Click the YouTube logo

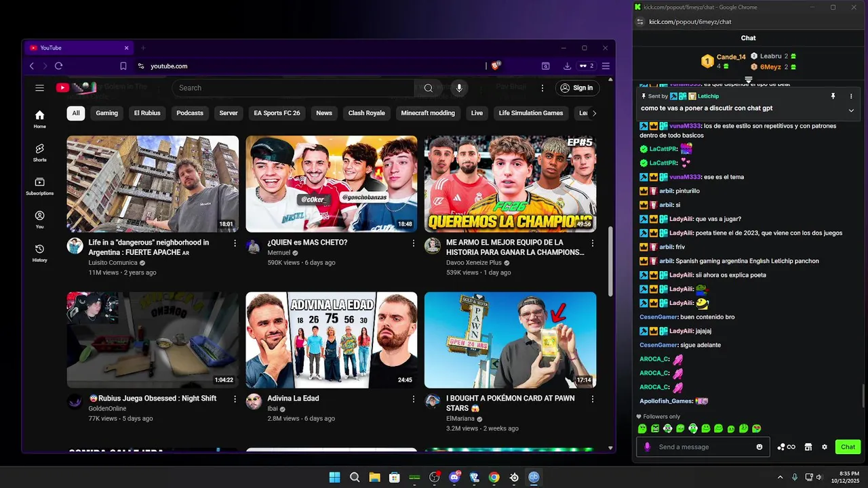[x=75, y=87]
